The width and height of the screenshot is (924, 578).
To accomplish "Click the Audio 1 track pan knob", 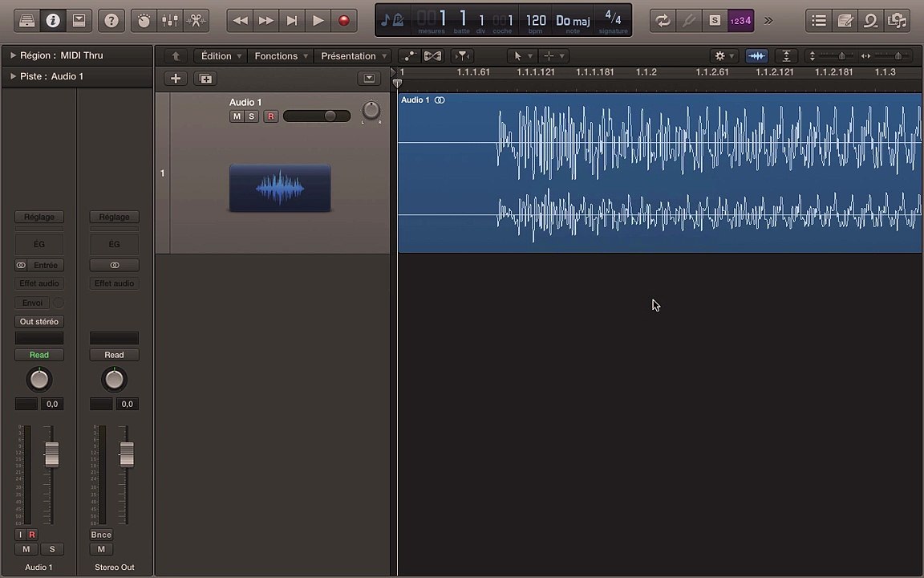I will click(x=371, y=110).
